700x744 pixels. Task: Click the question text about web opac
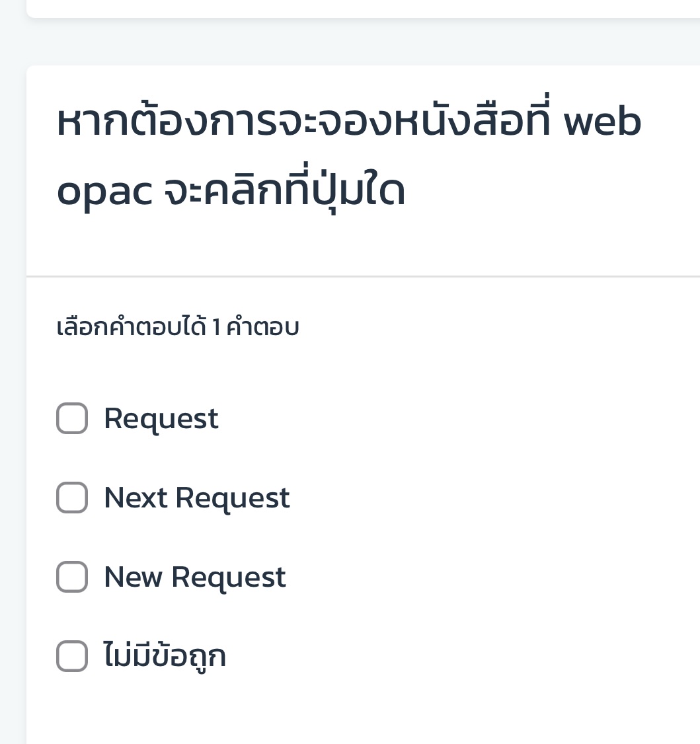coord(347,155)
